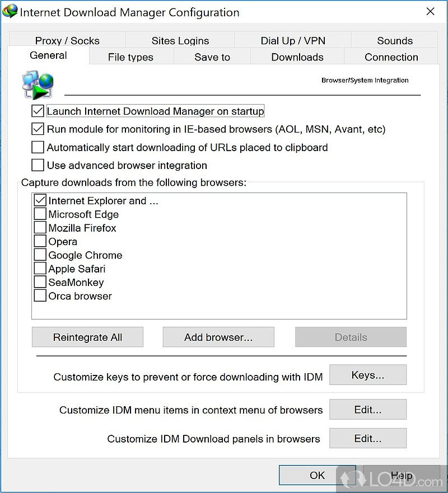The height and width of the screenshot is (493, 448).
Task: Select Opera in the browsers list
Action: tap(63, 242)
